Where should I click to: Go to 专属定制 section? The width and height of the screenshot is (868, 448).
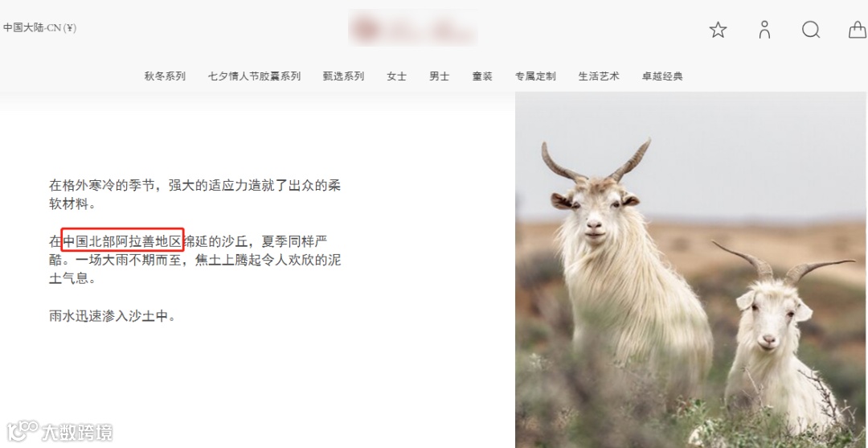tap(535, 76)
